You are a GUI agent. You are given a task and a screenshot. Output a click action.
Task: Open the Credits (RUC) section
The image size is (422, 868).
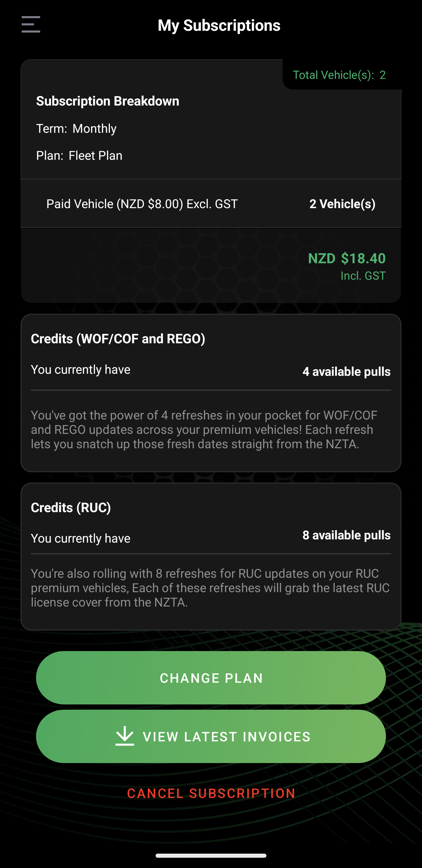tap(71, 507)
